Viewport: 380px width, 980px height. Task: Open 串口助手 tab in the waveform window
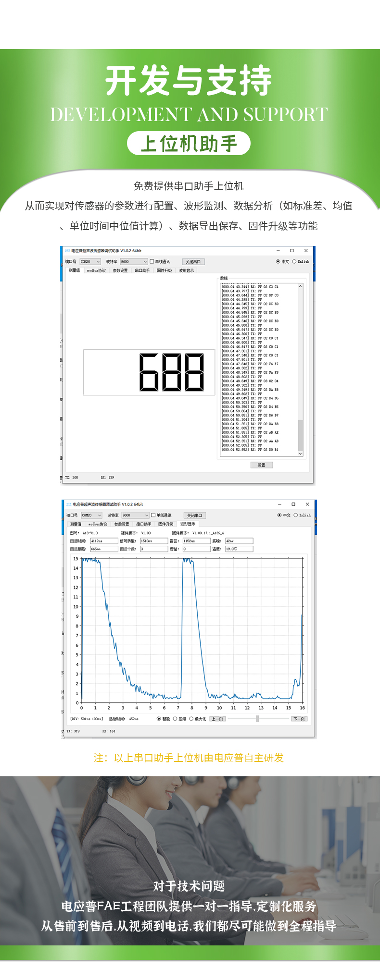[x=143, y=524]
